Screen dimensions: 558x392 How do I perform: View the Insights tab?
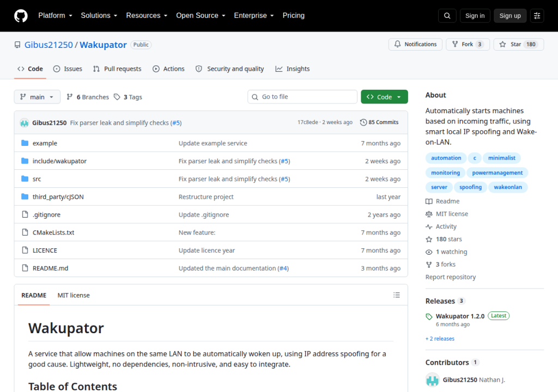[293, 69]
